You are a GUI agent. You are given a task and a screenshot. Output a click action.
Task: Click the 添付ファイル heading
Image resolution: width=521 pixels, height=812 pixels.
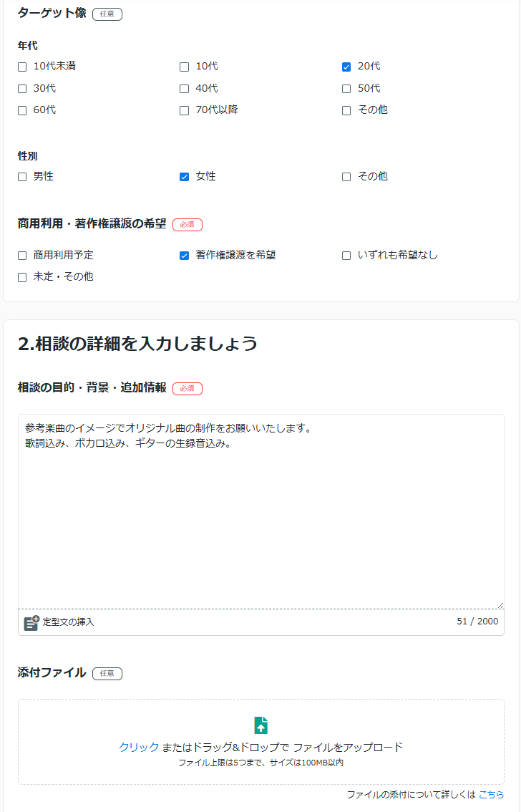[x=52, y=672]
